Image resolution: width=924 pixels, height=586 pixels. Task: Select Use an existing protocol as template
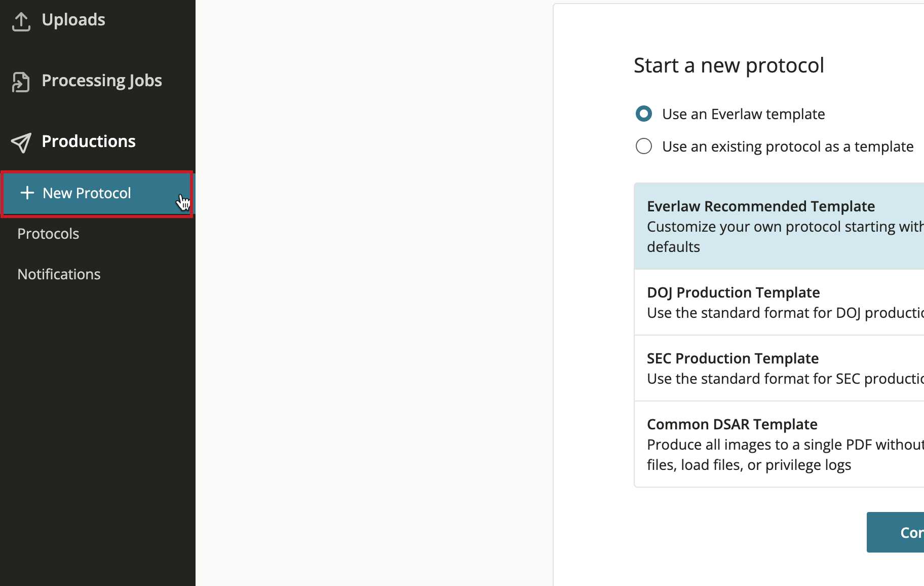pyautogui.click(x=644, y=146)
